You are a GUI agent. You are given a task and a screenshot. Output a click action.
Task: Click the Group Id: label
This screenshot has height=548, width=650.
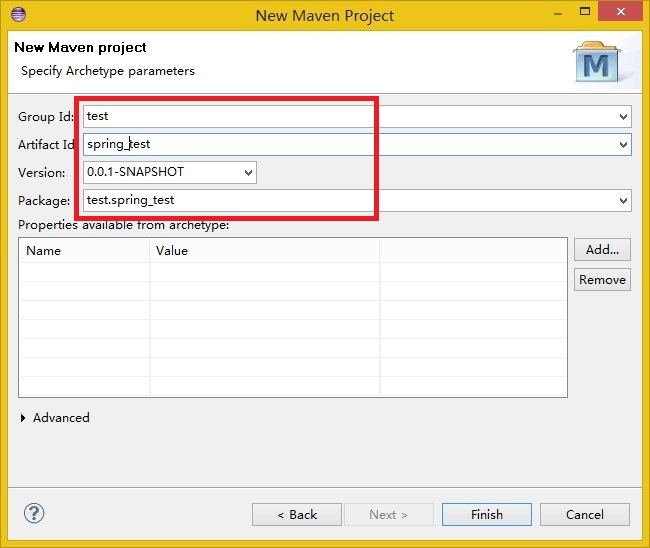tap(46, 117)
